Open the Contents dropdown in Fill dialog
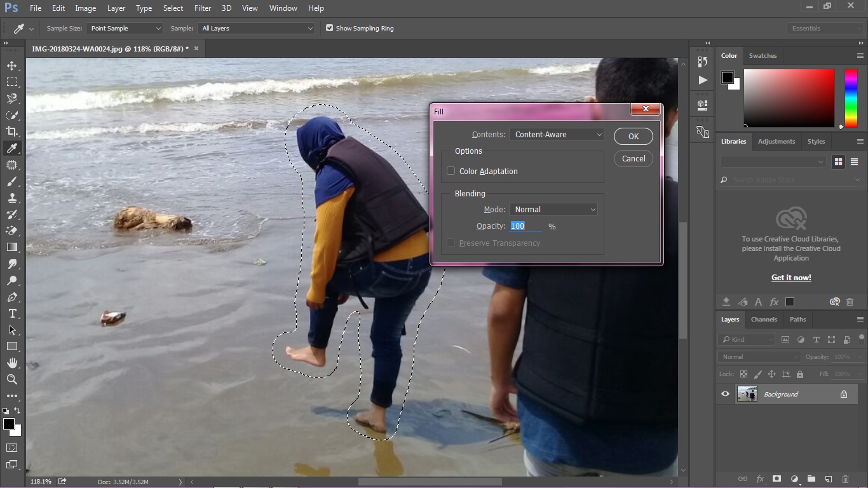The width and height of the screenshot is (868, 488). tap(556, 134)
